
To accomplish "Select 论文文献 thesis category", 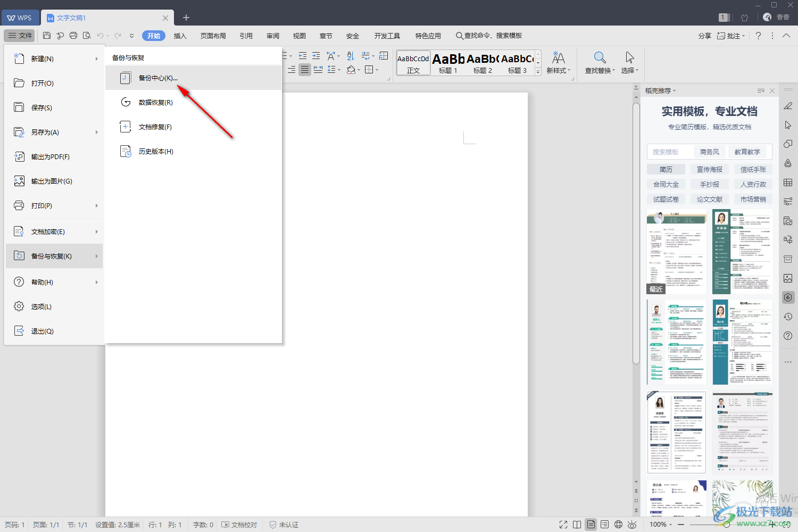I will (710, 199).
